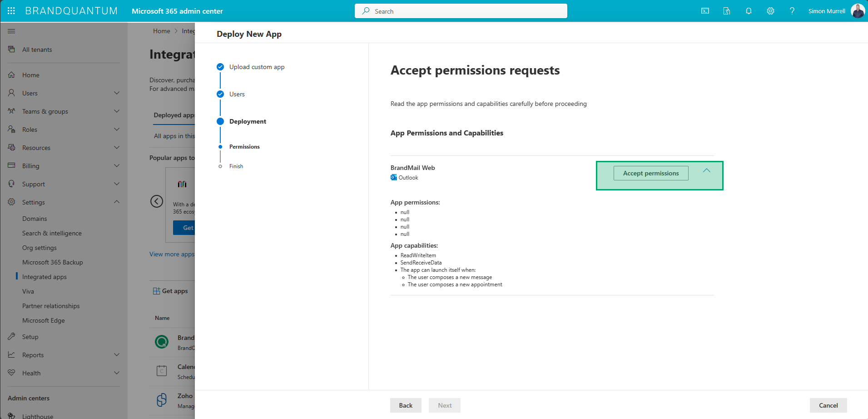Collapse the Settings section chevron
This screenshot has width=868, height=419.
tap(117, 202)
